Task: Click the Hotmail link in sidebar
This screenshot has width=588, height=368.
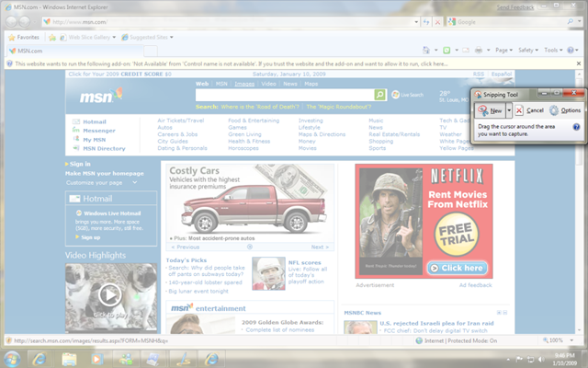Action: coord(94,121)
